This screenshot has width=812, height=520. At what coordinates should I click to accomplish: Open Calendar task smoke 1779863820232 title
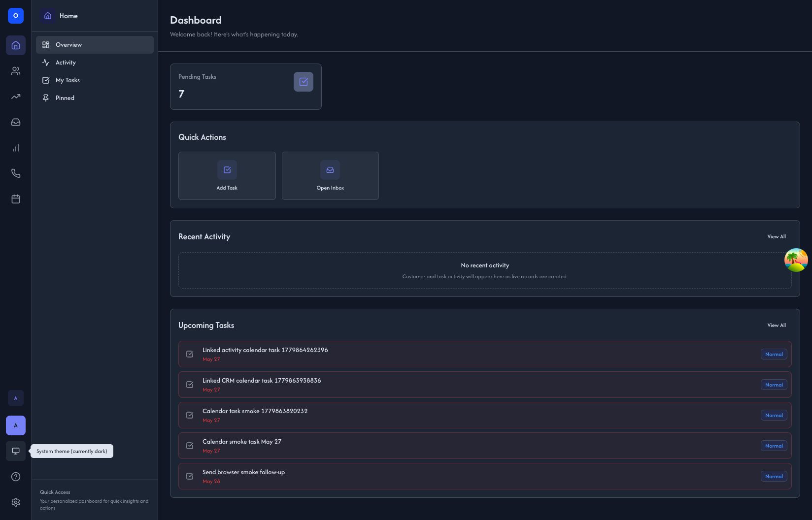pos(255,411)
